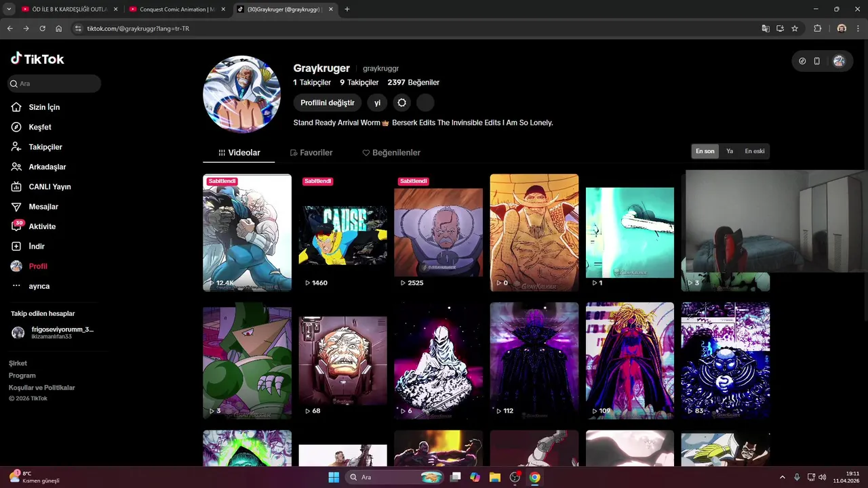Open pinned video with 2525 views
The width and height of the screenshot is (868, 488).
point(438,232)
